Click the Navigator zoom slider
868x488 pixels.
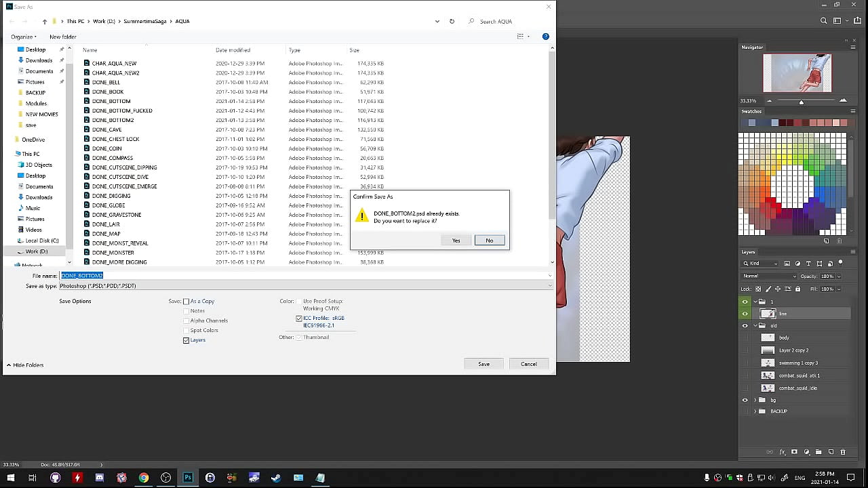click(x=802, y=102)
